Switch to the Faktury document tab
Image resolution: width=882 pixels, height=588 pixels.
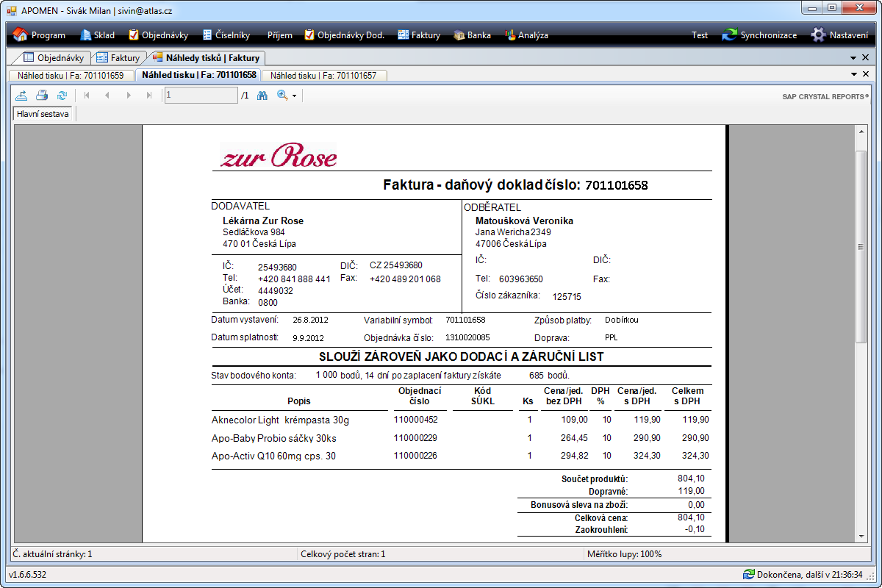pyautogui.click(x=118, y=57)
